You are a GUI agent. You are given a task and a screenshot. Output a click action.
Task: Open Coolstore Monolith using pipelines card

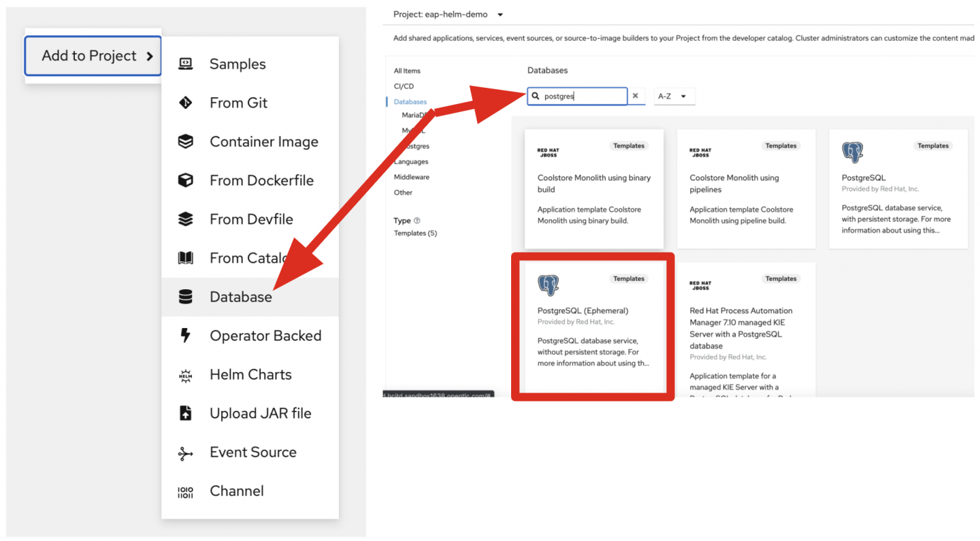pos(746,188)
